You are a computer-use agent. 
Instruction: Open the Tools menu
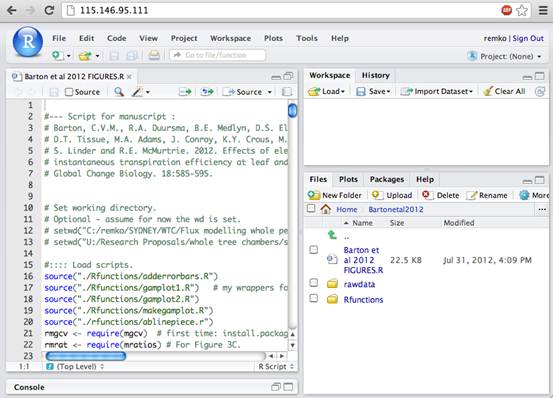(x=306, y=38)
